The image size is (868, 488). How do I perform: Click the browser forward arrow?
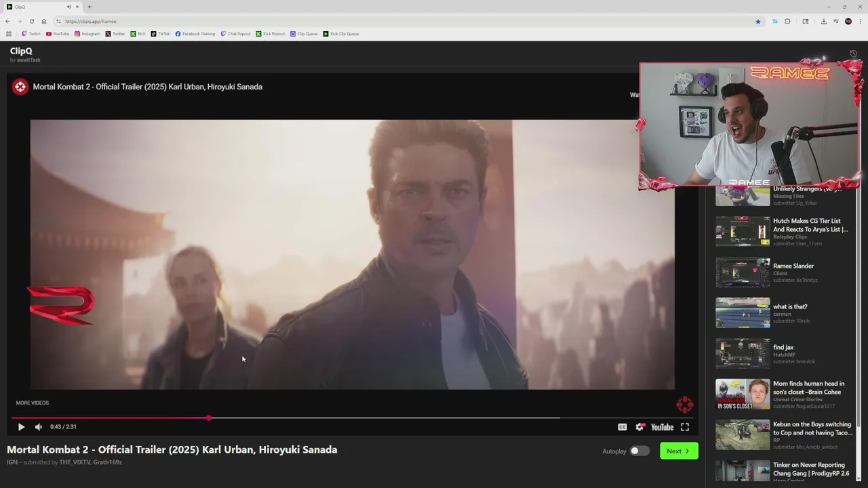pos(19,22)
